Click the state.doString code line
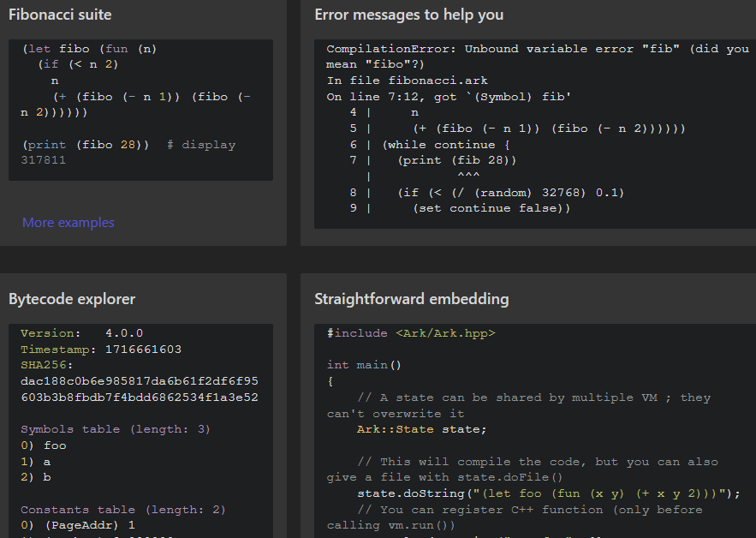The width and height of the screenshot is (756, 538). pyautogui.click(x=548, y=493)
